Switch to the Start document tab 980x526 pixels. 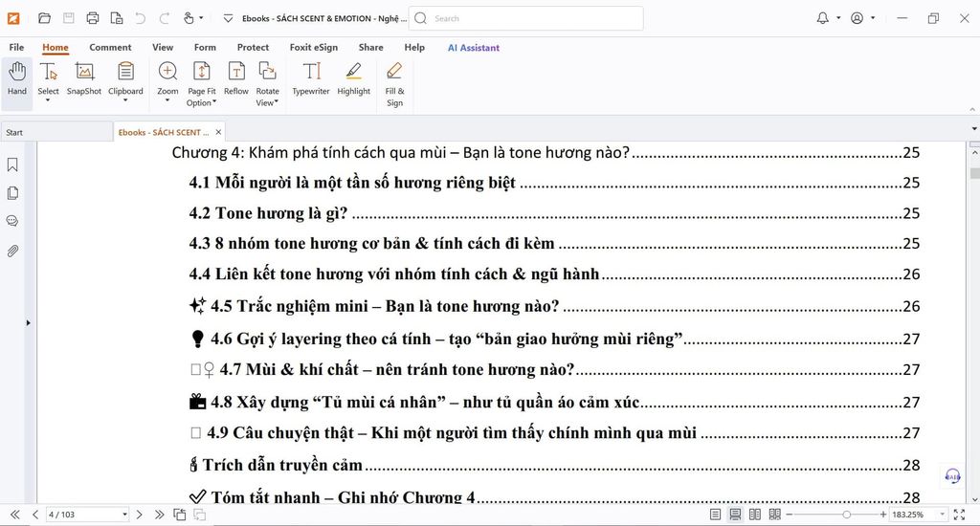[x=56, y=132]
